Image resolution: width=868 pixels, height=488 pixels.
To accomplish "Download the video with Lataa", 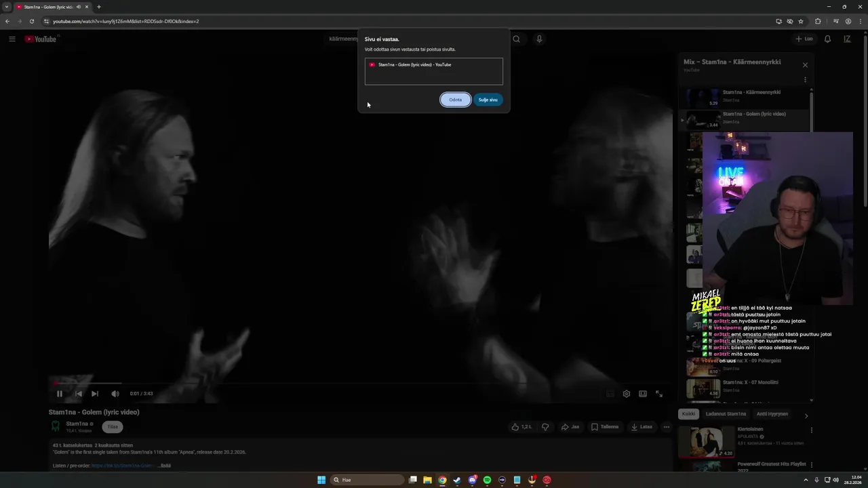I will click(x=642, y=427).
